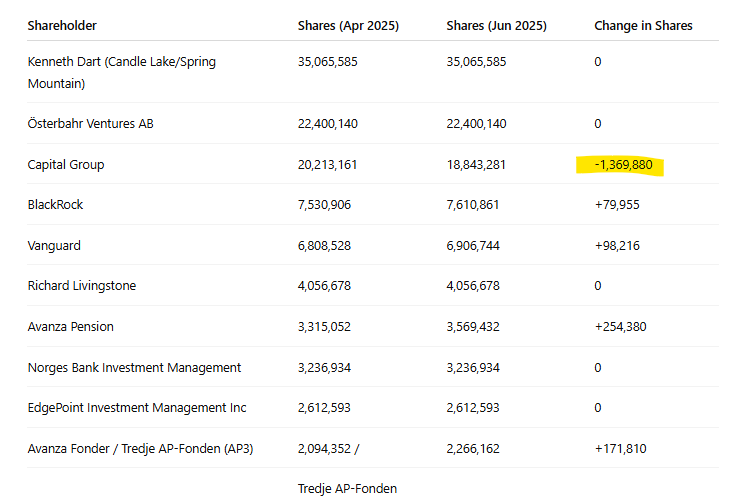Click Norges Bank June value 3,236,934
Screen dimensions: 742x504
(473, 368)
